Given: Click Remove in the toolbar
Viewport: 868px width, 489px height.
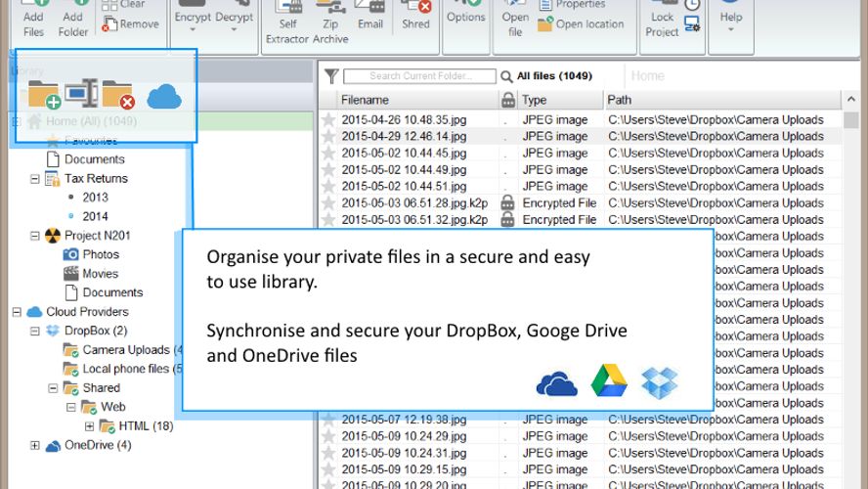Looking at the screenshot, I should [131, 24].
